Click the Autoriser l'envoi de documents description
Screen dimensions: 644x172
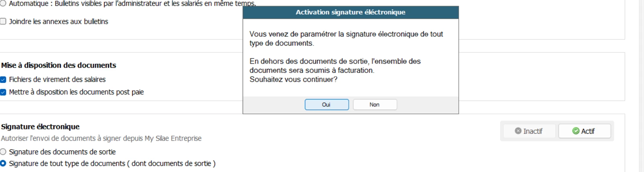101,138
